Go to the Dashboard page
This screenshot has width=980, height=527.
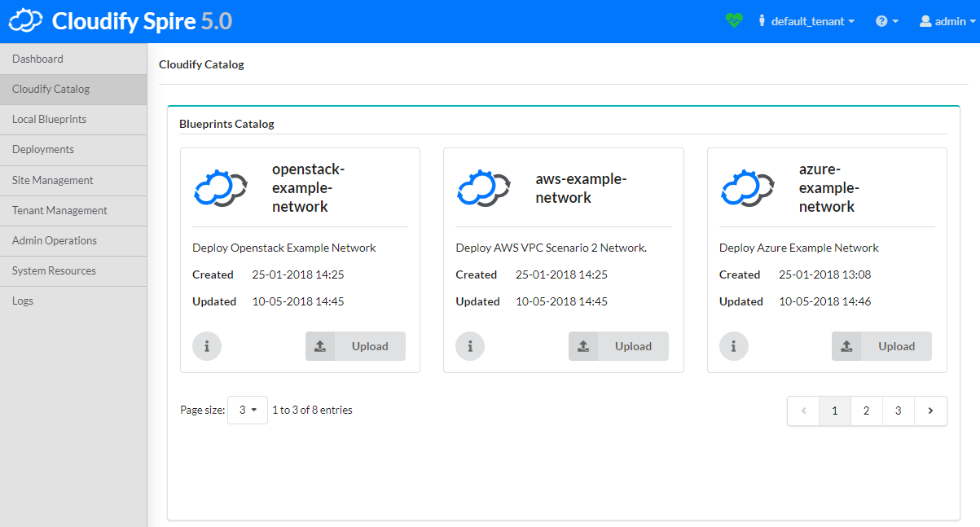click(x=37, y=59)
